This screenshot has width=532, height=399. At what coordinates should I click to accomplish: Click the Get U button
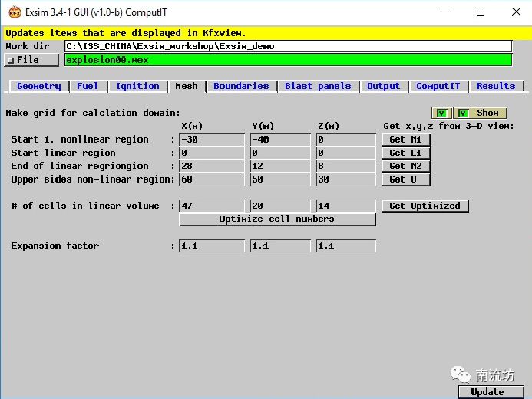pos(405,180)
